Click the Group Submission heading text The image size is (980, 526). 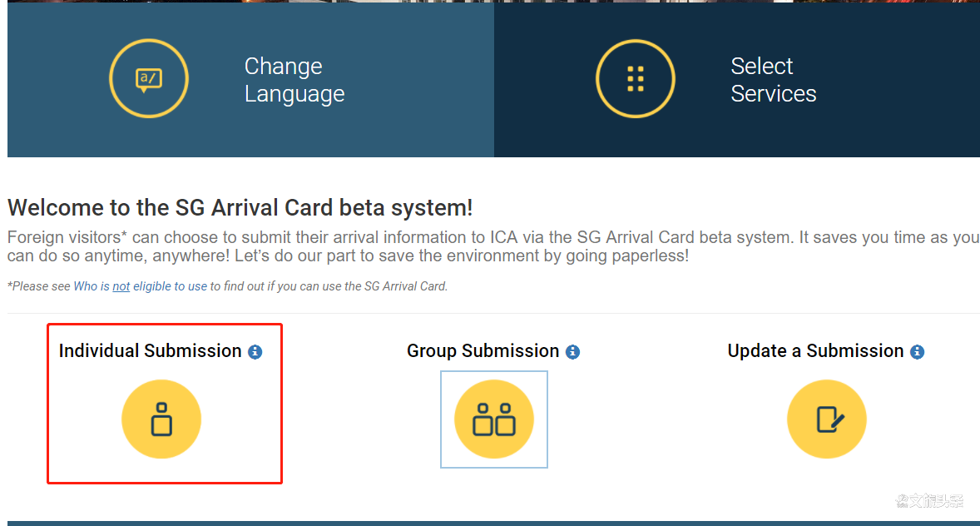click(483, 351)
